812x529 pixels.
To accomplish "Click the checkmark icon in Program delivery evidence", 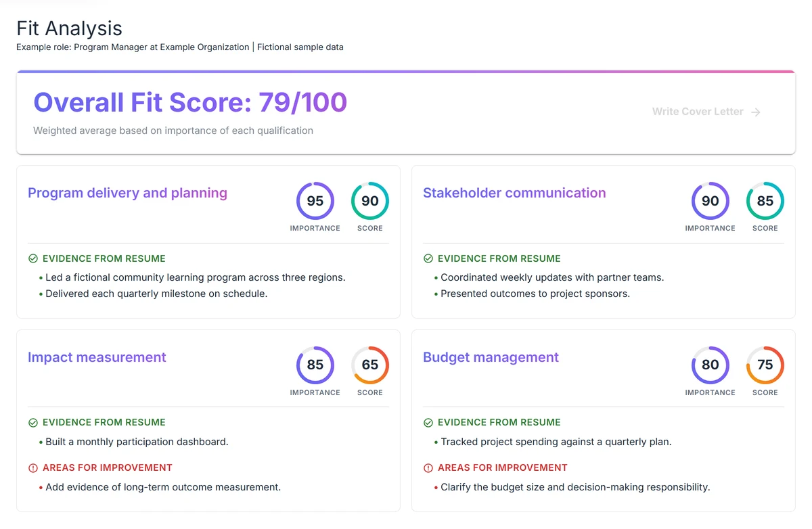I will [x=32, y=258].
